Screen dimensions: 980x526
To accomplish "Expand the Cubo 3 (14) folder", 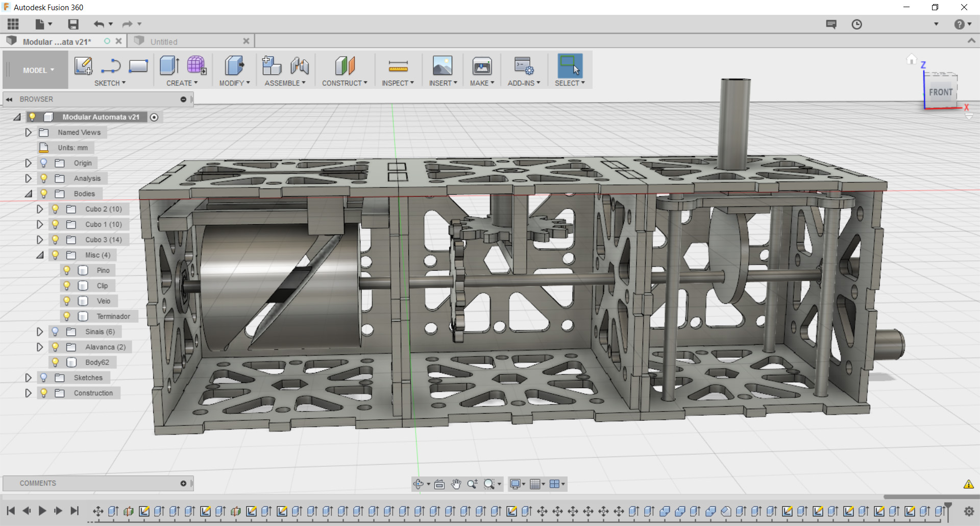I will point(39,240).
